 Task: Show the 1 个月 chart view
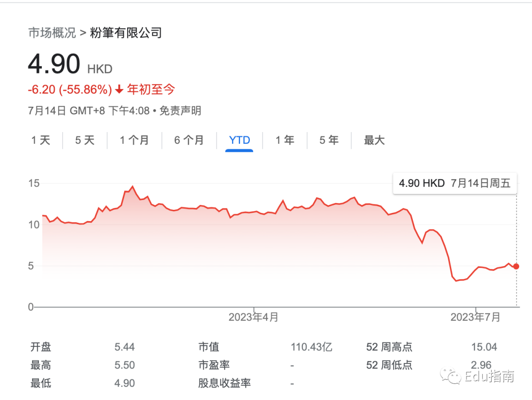134,140
